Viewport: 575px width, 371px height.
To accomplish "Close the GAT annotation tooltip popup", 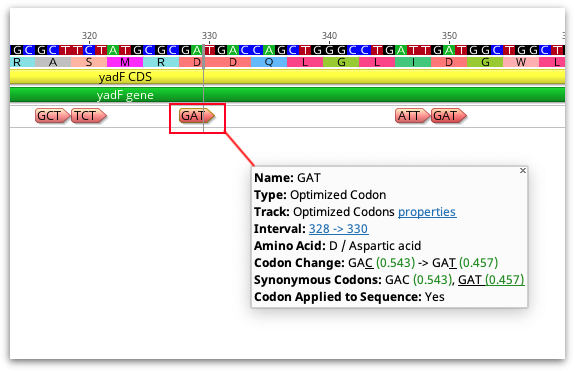I will pos(523,170).
